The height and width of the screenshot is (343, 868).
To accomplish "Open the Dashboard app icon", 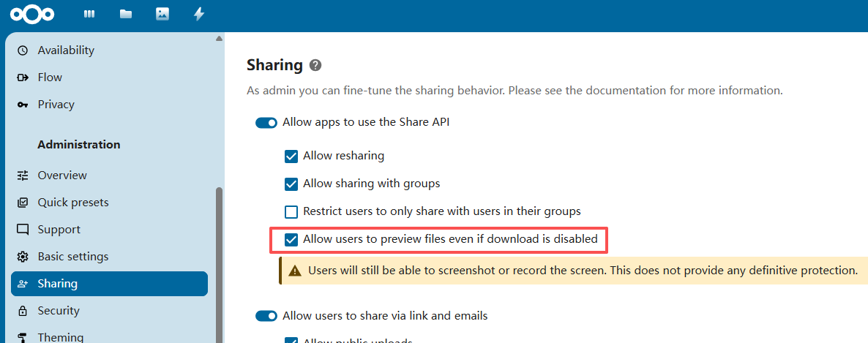I will pos(89,14).
